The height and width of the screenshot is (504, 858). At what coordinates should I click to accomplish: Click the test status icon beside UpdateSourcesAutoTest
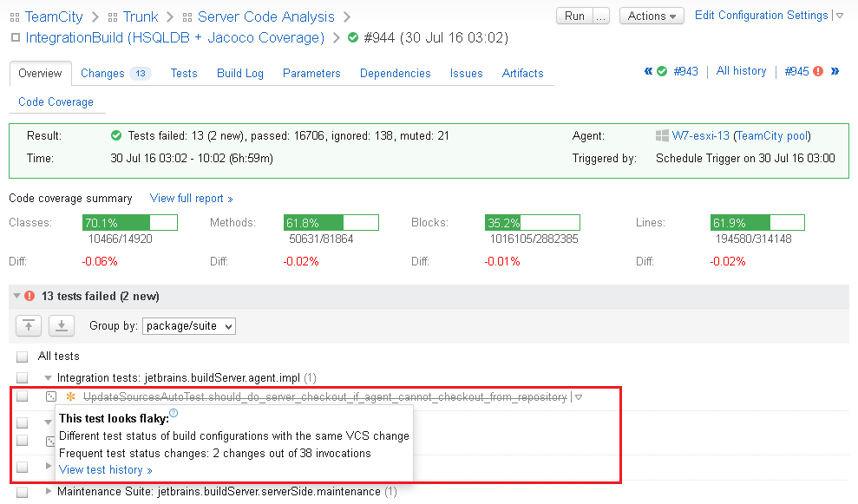tap(50, 396)
